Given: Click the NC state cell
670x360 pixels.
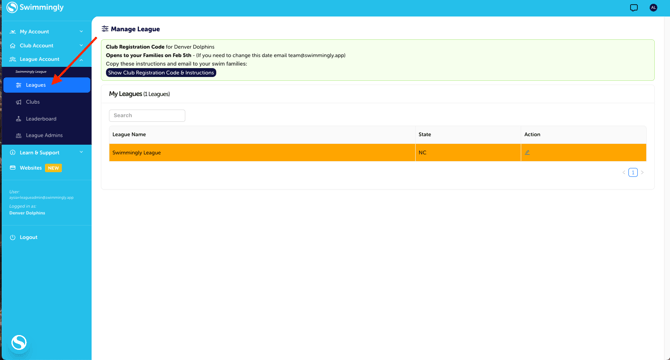Looking at the screenshot, I should (x=422, y=152).
